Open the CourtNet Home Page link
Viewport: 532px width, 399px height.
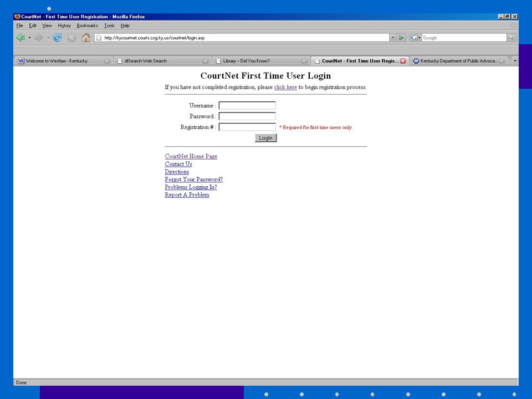click(x=191, y=156)
